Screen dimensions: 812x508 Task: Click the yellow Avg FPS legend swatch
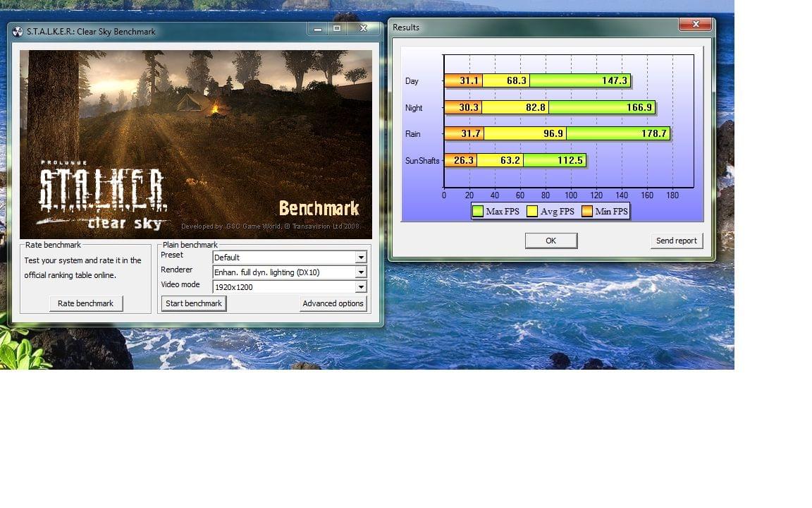pos(532,211)
